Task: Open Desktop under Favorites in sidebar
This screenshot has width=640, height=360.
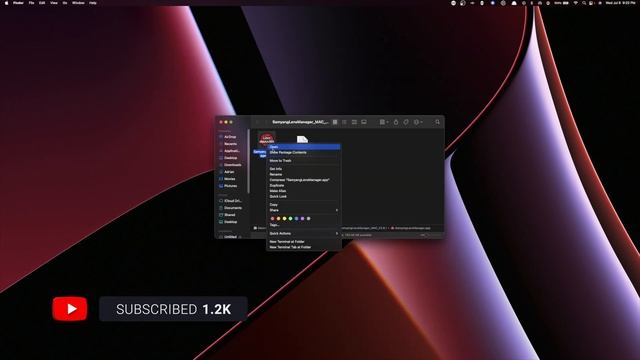Action: [x=231, y=158]
